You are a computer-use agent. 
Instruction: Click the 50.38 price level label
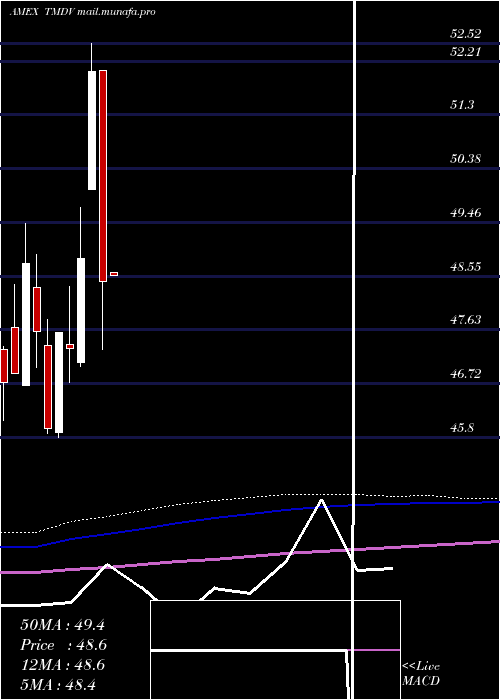point(466,158)
